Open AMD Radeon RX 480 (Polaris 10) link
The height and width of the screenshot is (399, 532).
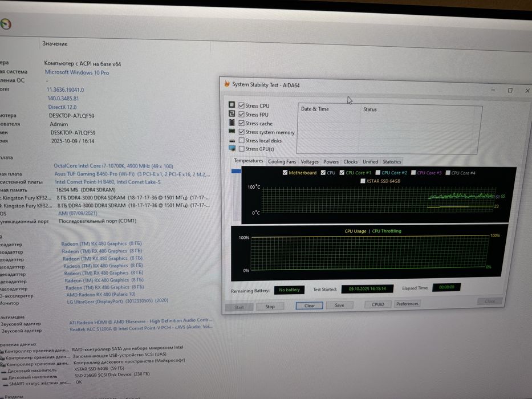click(101, 295)
